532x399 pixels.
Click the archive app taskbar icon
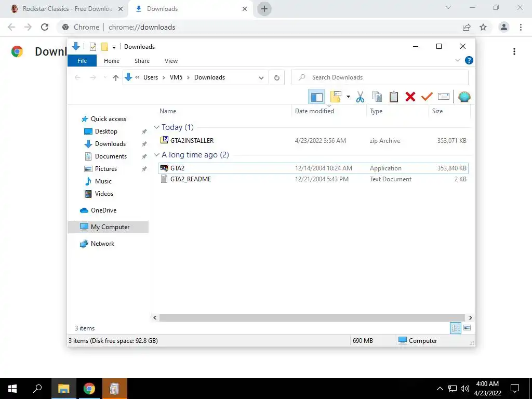[114, 389]
